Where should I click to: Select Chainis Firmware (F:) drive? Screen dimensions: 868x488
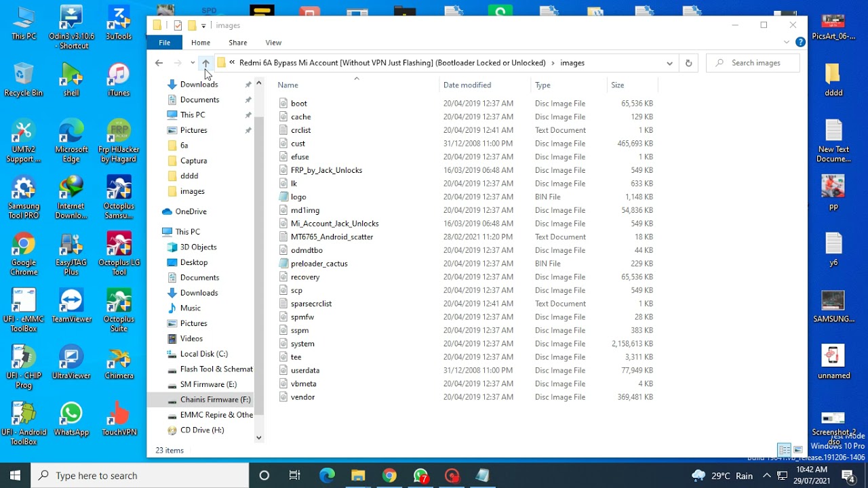[215, 400]
